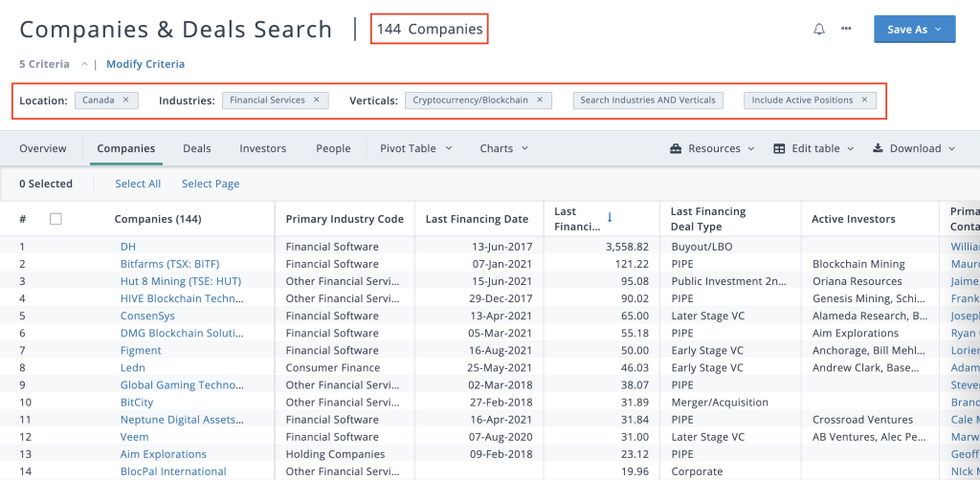This screenshot has width=980, height=480.
Task: Click the 0 Selected counter
Action: tap(46, 184)
